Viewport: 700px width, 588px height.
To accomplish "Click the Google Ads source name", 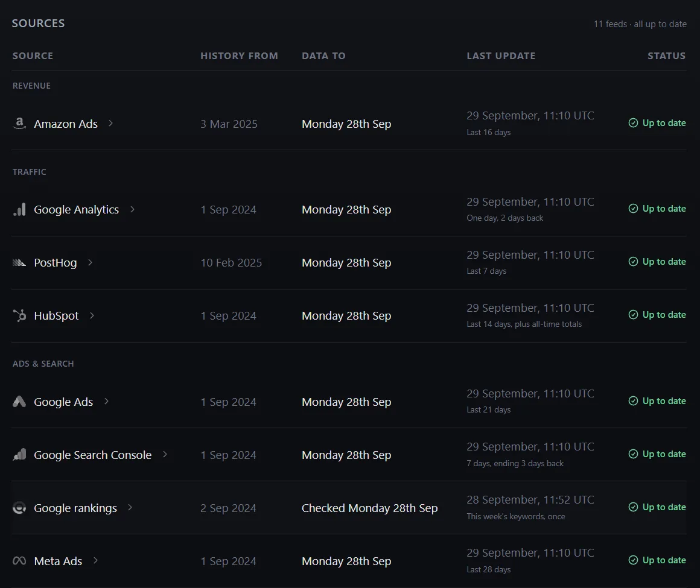I will click(x=63, y=402).
